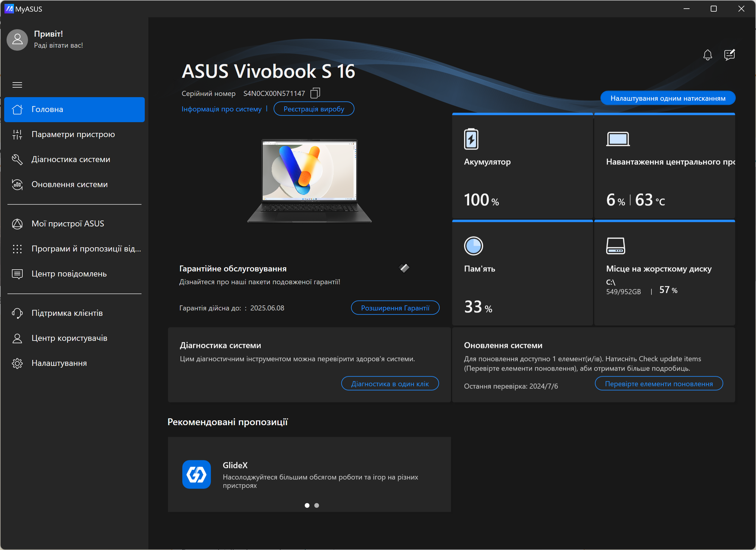Click Гарантійне обслуговування heading

coord(233,269)
